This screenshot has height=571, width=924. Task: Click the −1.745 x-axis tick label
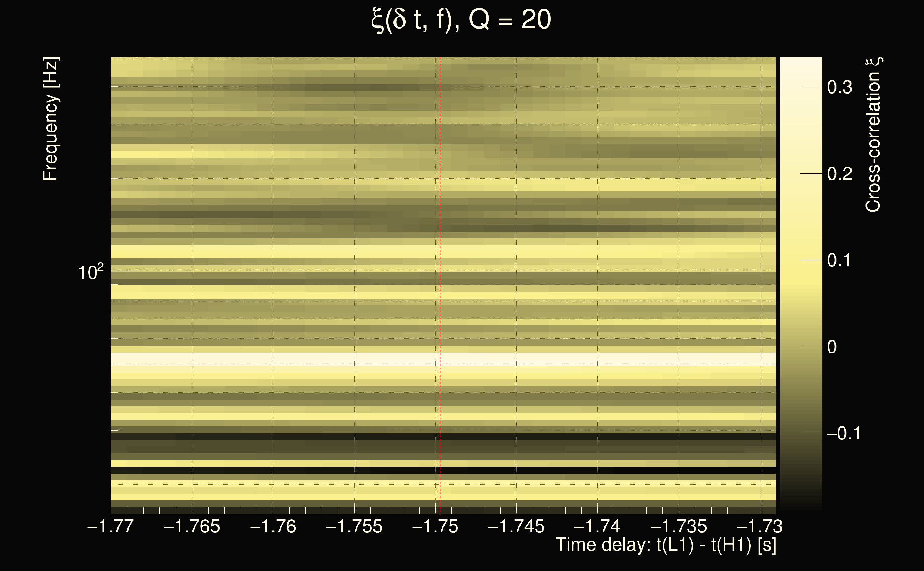516,526
